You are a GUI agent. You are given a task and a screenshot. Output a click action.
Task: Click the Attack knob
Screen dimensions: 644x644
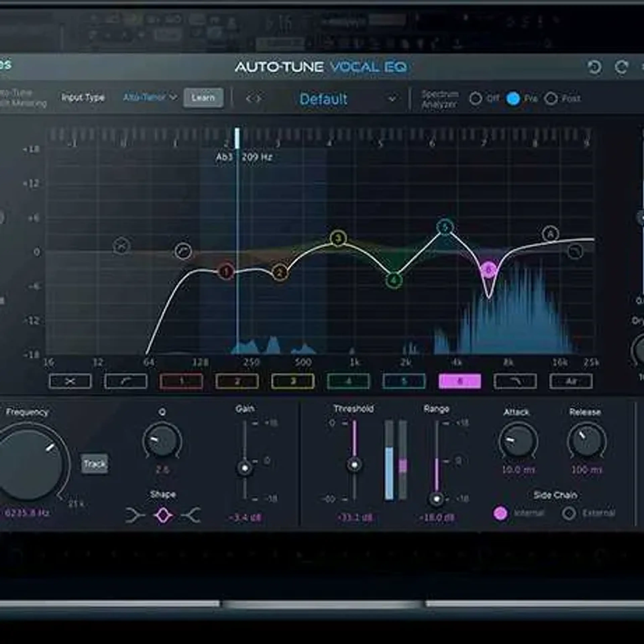click(518, 441)
